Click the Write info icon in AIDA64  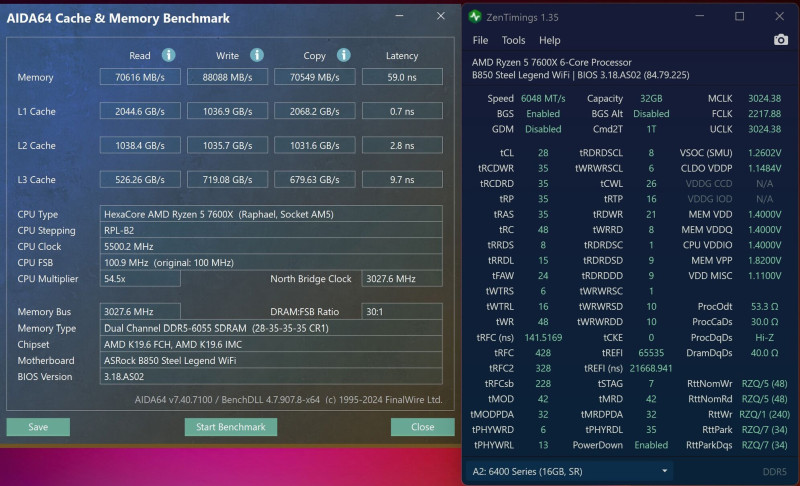pos(257,55)
